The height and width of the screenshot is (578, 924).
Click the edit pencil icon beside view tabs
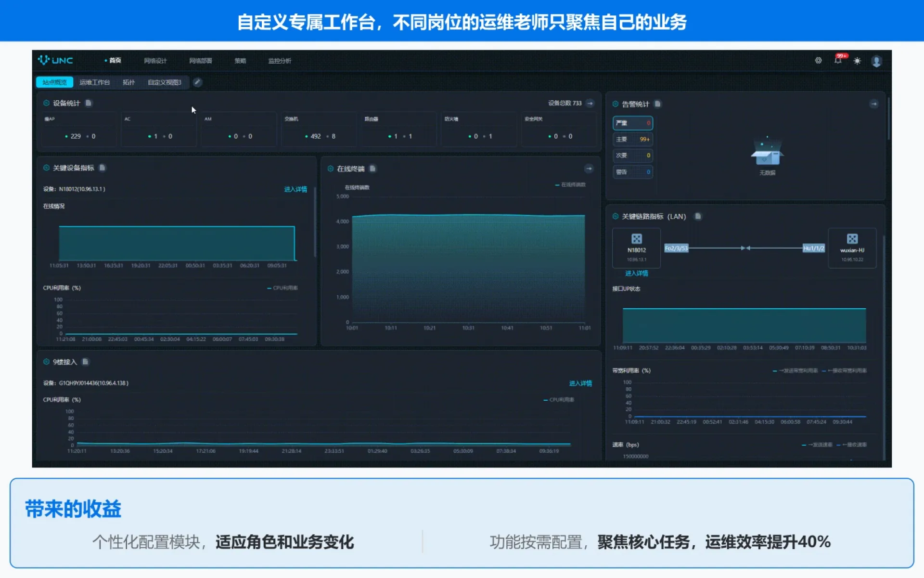click(x=197, y=82)
